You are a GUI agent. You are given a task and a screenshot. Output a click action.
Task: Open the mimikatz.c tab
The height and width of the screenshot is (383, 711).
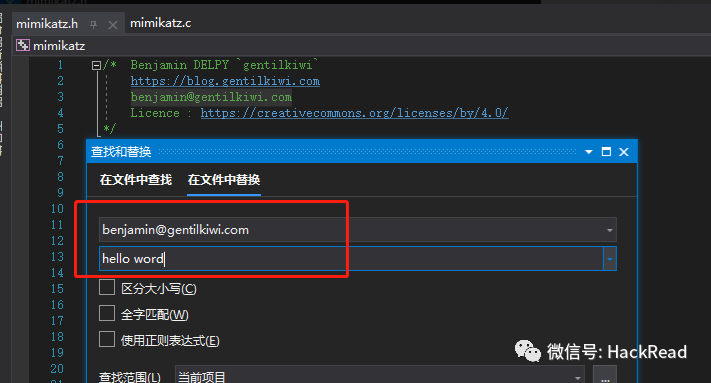click(x=161, y=23)
